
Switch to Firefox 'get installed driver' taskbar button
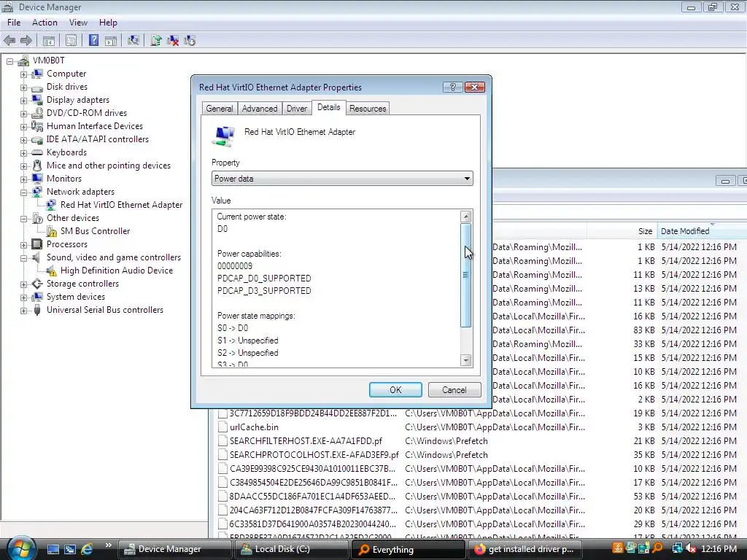pos(524,549)
